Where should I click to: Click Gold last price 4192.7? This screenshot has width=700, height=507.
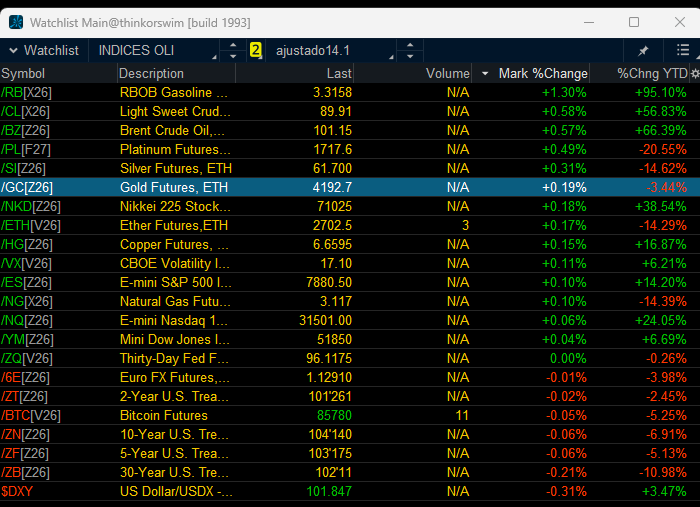click(332, 187)
